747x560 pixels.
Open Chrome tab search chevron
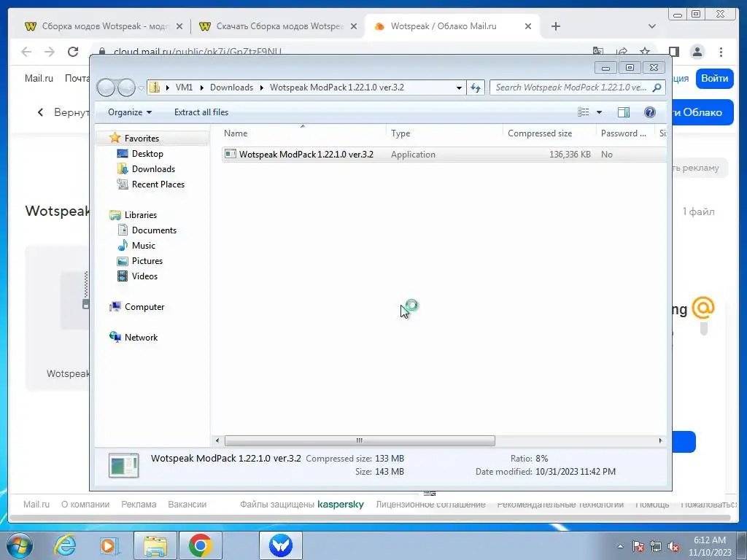tap(651, 26)
